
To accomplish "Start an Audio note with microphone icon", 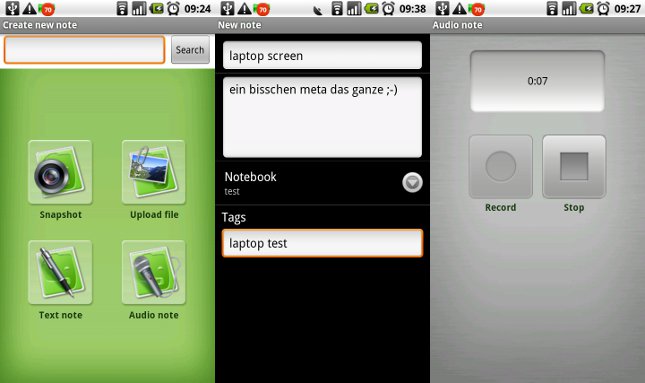I will point(153,272).
